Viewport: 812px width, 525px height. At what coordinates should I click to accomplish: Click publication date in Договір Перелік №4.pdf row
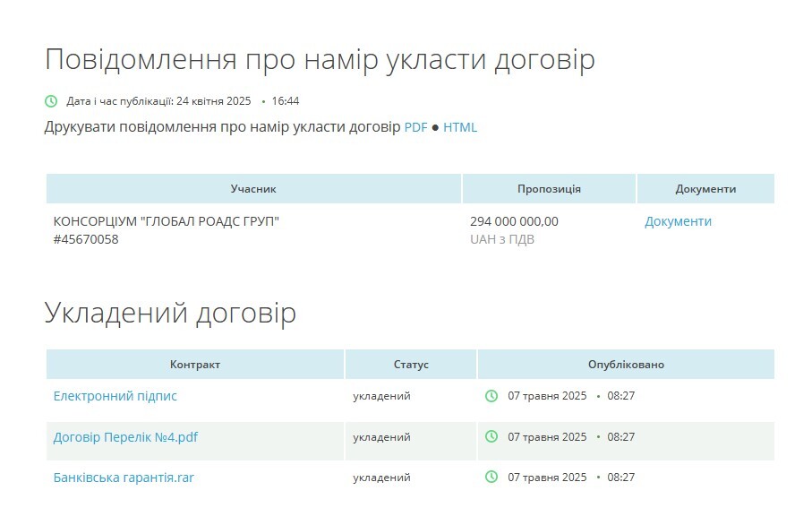(547, 437)
